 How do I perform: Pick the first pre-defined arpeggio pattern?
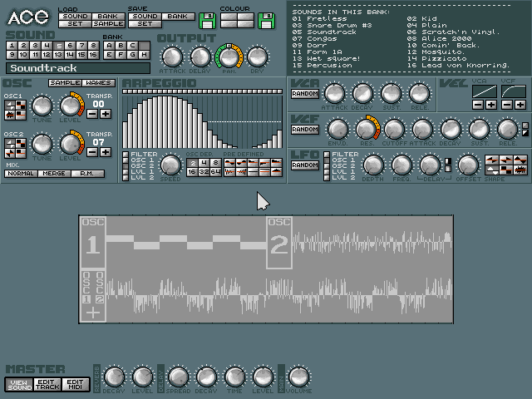(x=230, y=161)
